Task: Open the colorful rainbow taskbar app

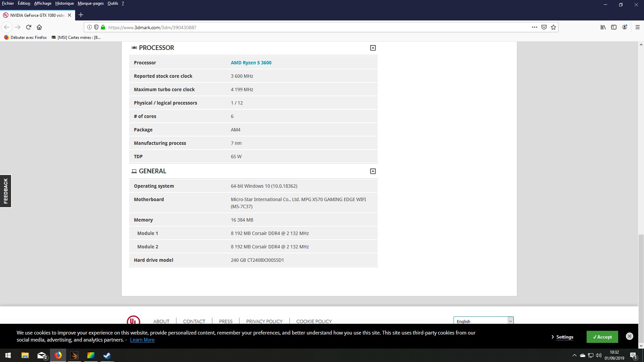Action: (91, 355)
